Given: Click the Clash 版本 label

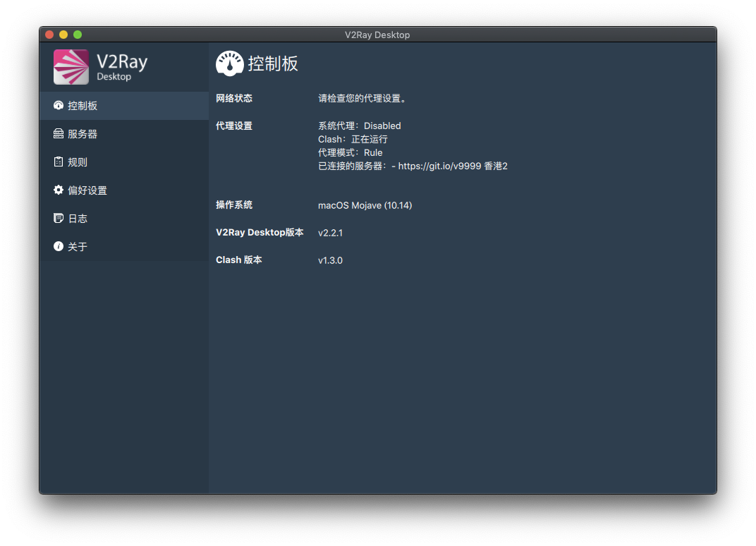Looking at the screenshot, I should [x=238, y=260].
